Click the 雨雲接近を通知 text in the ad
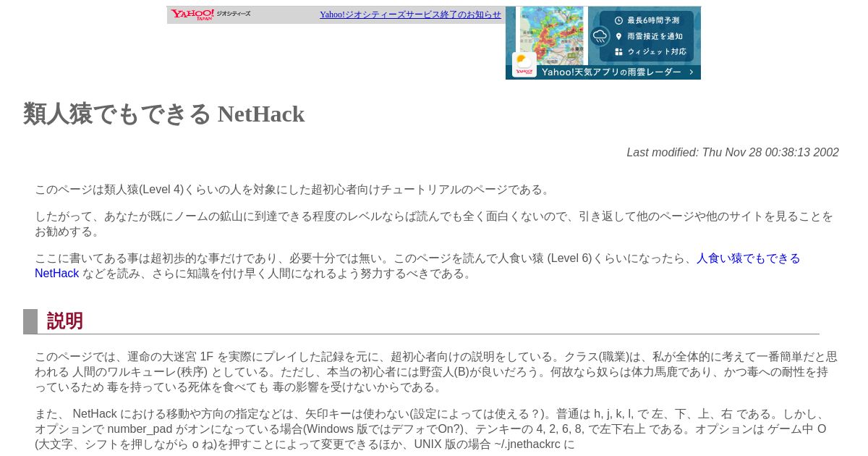 click(655, 36)
